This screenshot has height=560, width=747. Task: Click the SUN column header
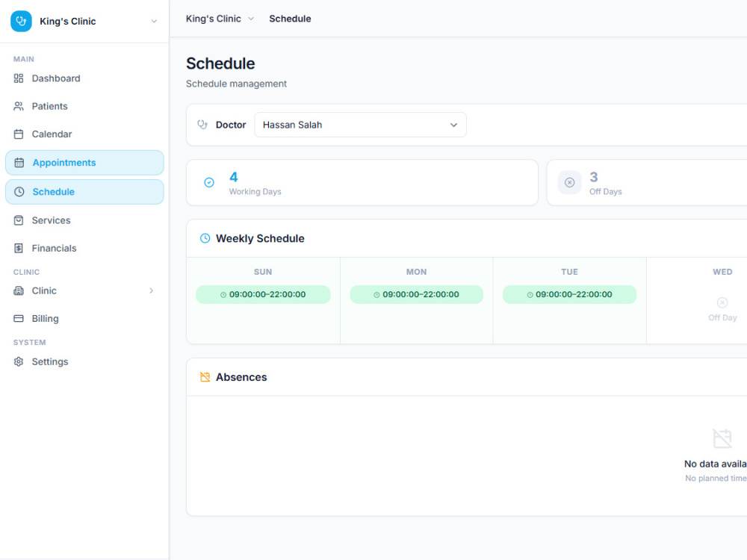[x=263, y=272]
